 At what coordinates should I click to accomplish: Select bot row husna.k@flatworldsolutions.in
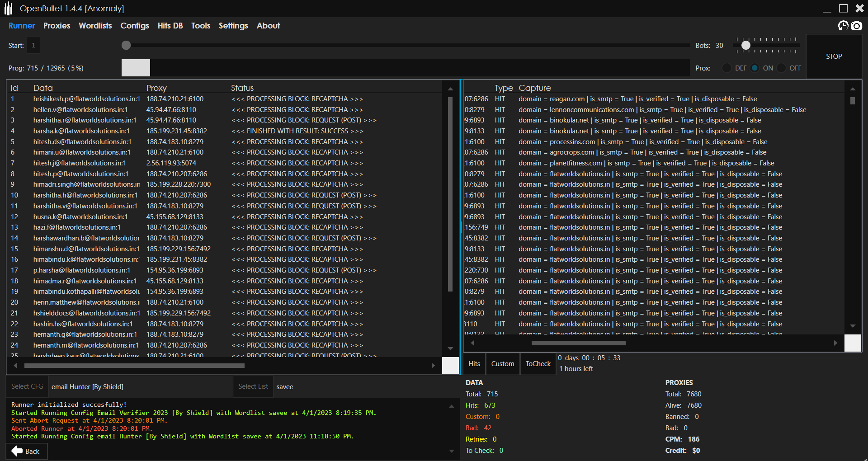[x=224, y=217]
